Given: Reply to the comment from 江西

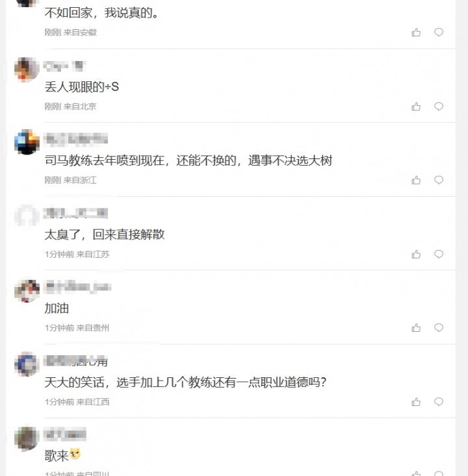Looking at the screenshot, I should (439, 402).
